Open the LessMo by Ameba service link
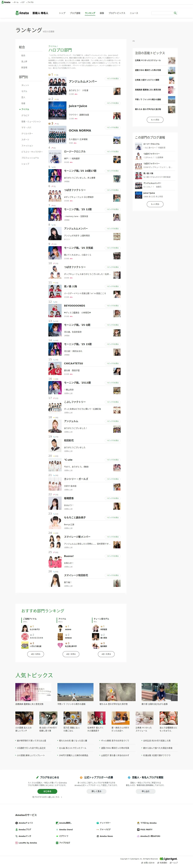 coord(26,843)
